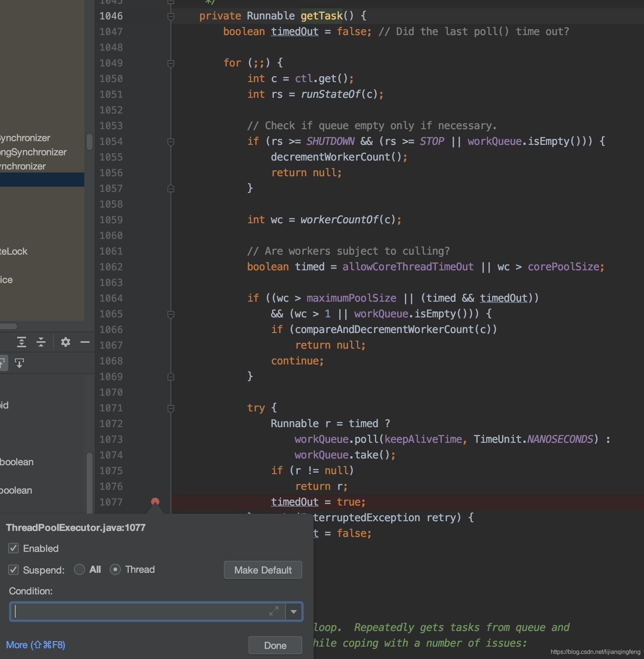The height and width of the screenshot is (659, 644).
Task: Click the ThreadPoolExecutor.java:1077 popup title
Action: pos(76,527)
